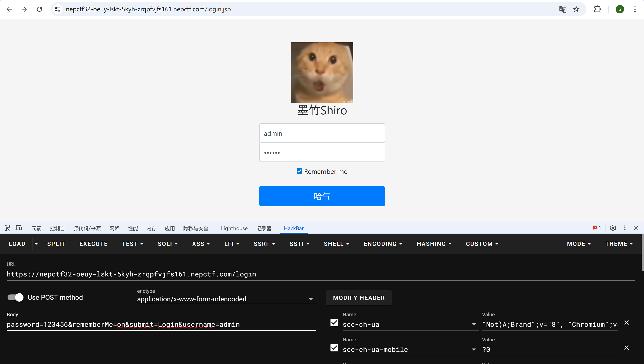
Task: Click the SPLIT button
Action: point(56,244)
